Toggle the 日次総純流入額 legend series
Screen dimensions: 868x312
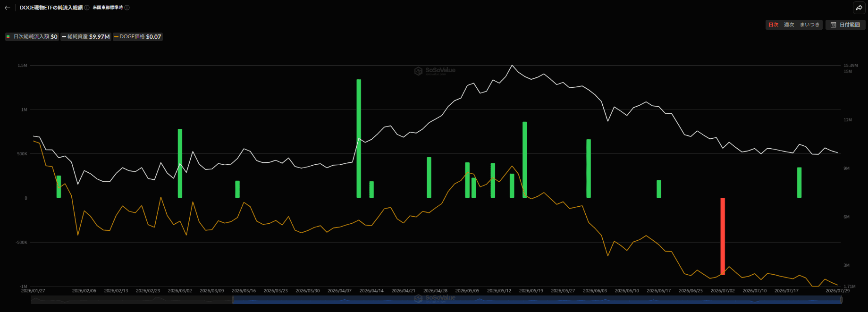[32, 36]
